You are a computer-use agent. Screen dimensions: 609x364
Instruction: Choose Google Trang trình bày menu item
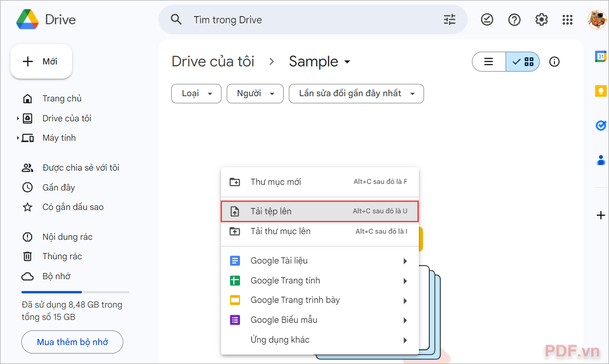coord(320,300)
